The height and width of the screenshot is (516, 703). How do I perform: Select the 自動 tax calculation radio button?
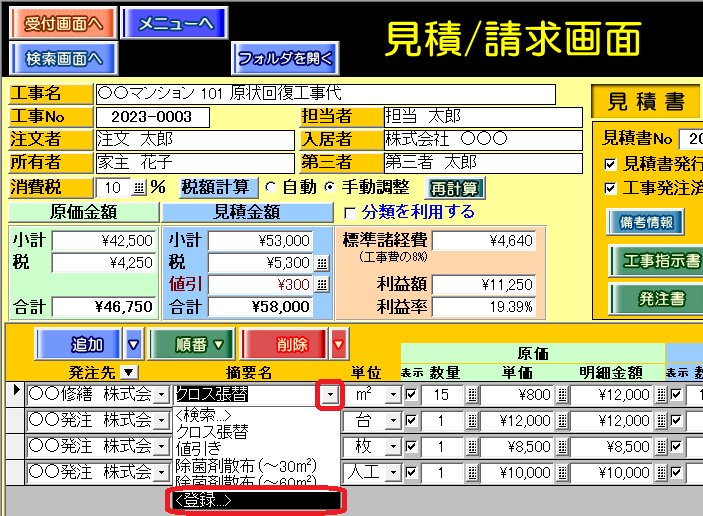270,187
